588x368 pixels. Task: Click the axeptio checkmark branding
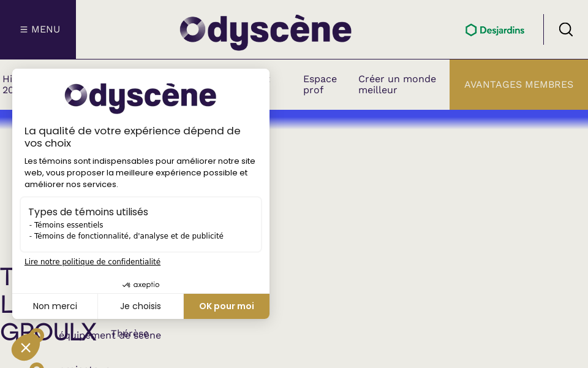click(x=141, y=285)
